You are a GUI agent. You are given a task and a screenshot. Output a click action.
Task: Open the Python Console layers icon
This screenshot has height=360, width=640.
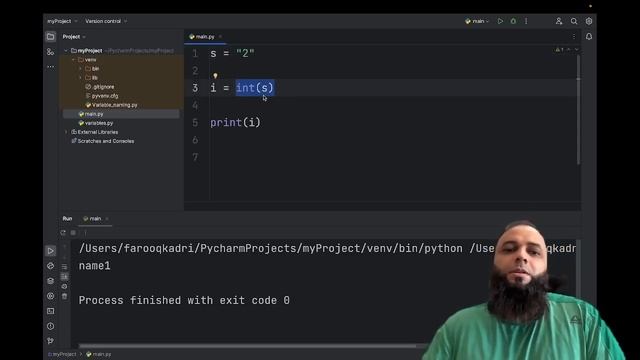pyautogui.click(x=50, y=281)
